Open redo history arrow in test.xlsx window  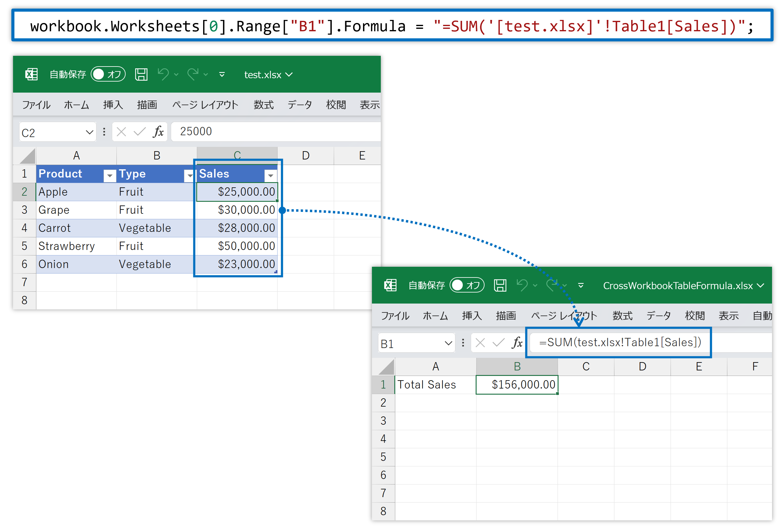(x=206, y=75)
